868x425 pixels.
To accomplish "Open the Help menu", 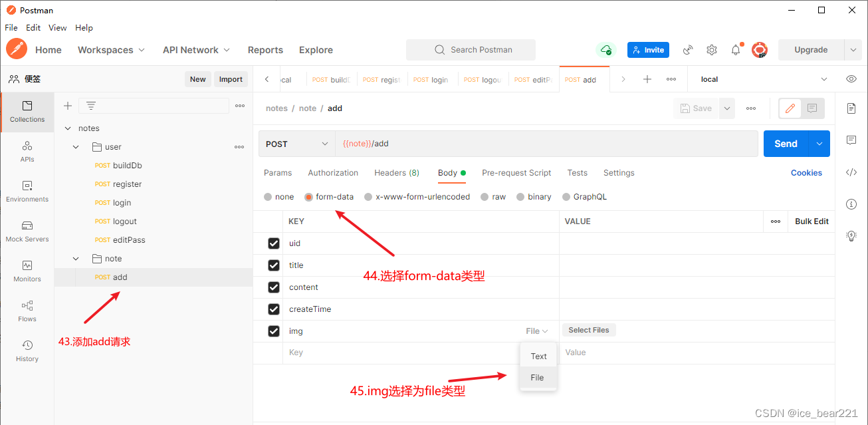I will [x=84, y=28].
